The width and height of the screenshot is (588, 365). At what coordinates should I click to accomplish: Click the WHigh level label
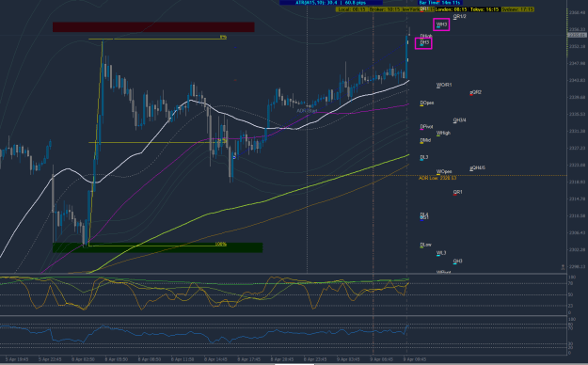443,134
